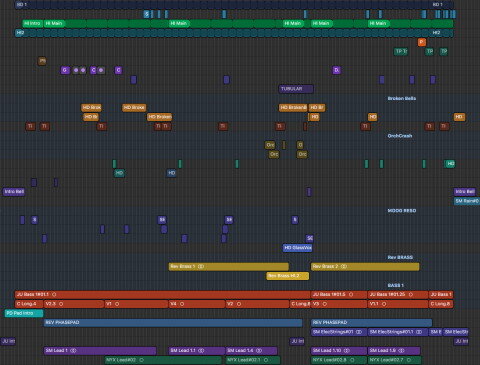Select the V2.5 bass region

(x=74, y=304)
